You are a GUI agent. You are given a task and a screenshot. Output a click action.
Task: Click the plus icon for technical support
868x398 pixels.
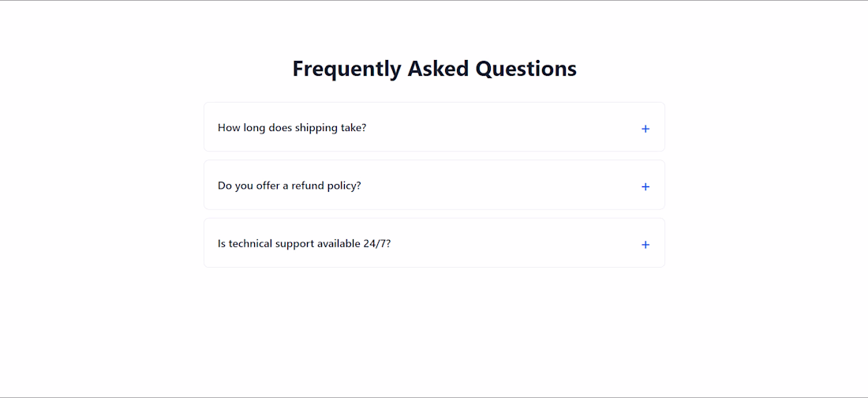[645, 245]
